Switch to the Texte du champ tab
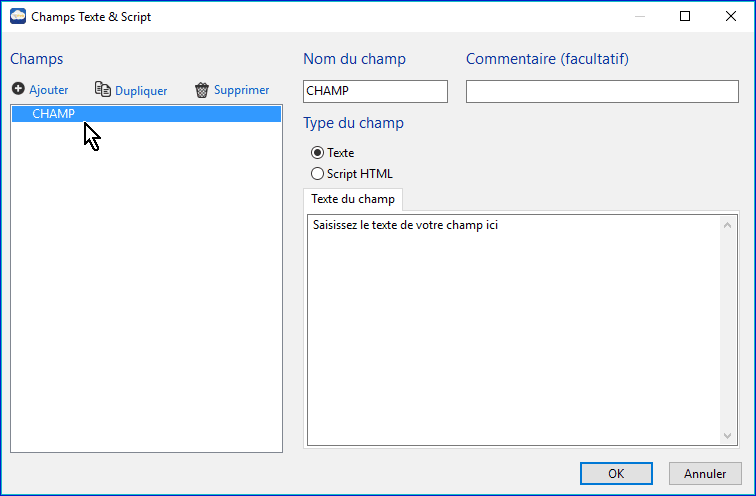756x496 pixels. (353, 199)
